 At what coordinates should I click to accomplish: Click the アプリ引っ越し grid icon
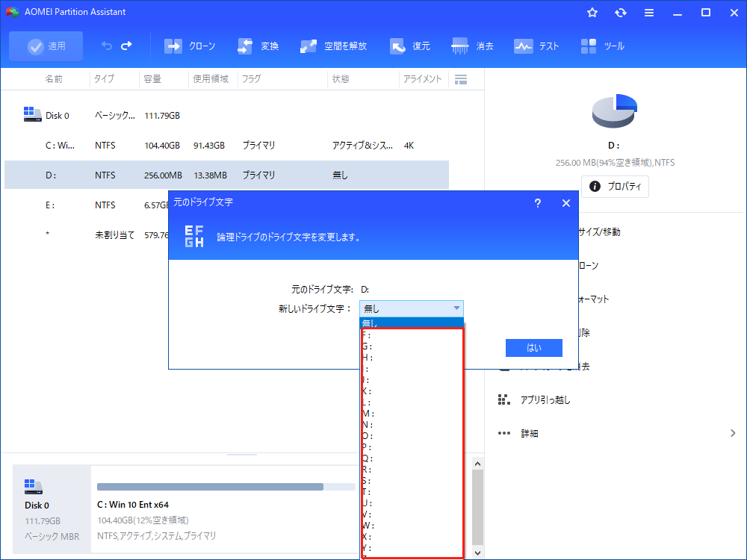click(504, 399)
